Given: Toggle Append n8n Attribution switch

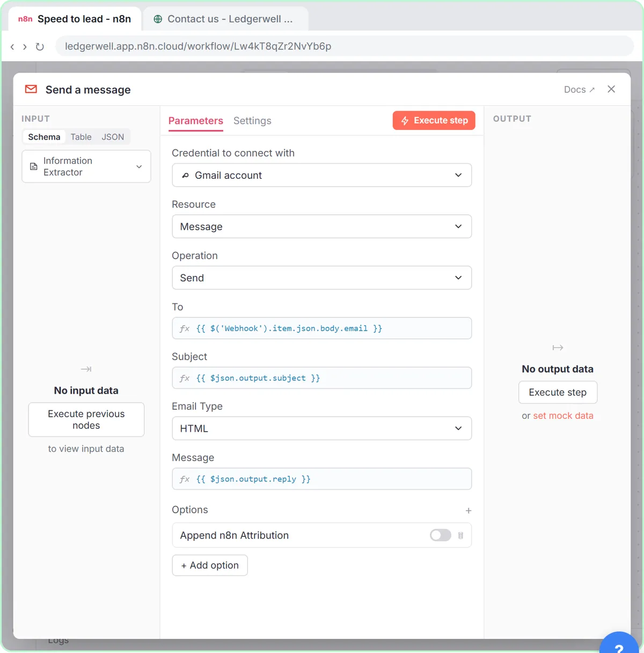Looking at the screenshot, I should [x=441, y=535].
